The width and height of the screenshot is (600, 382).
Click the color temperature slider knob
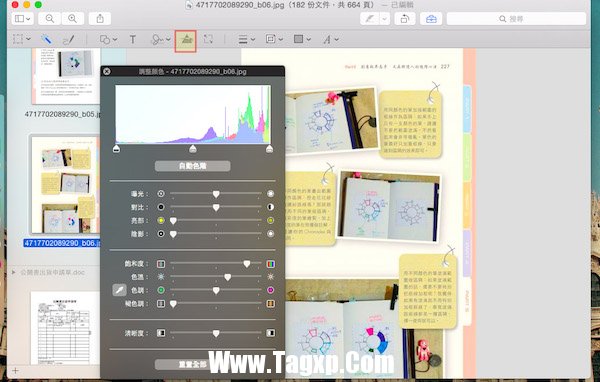tap(228, 277)
